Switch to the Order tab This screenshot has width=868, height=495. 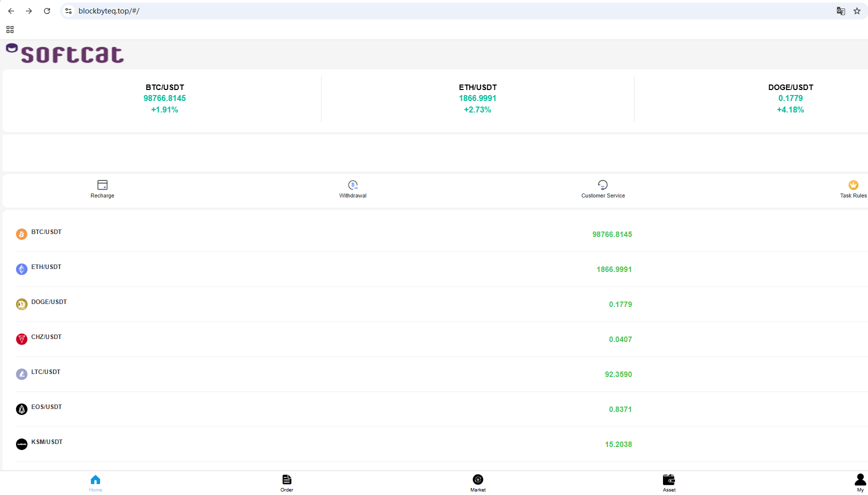click(286, 482)
